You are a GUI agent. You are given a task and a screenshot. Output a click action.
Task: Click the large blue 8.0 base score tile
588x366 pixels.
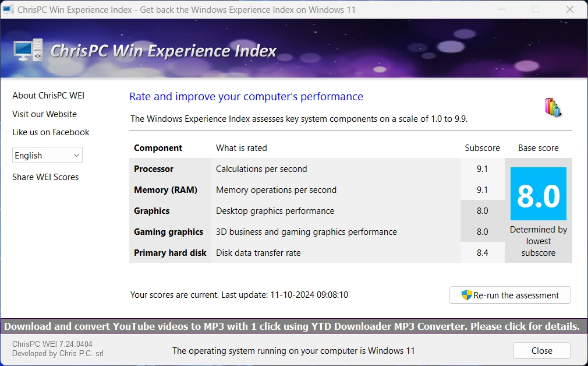[x=539, y=193]
